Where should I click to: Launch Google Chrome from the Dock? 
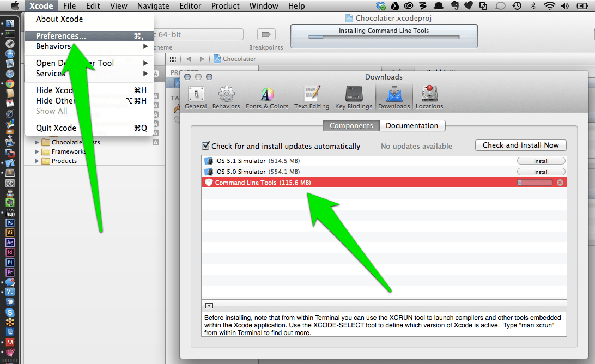10,83
